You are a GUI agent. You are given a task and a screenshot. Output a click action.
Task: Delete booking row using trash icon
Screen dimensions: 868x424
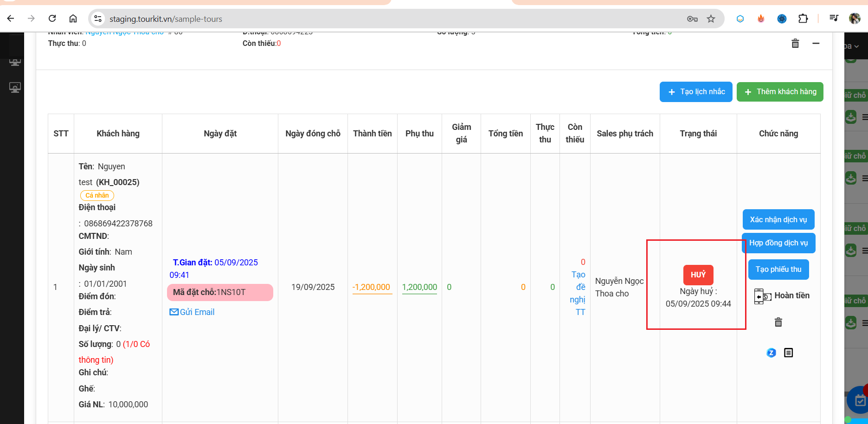(778, 322)
